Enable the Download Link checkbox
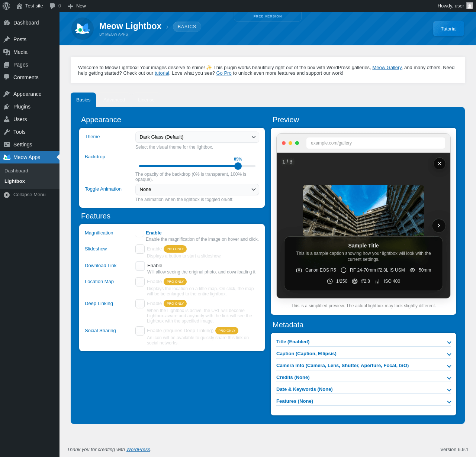This screenshot has height=457, width=476. [x=140, y=266]
